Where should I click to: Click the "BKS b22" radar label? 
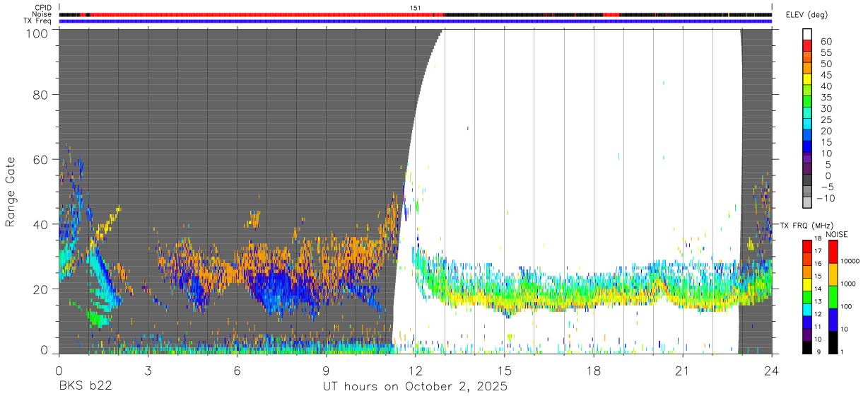[x=85, y=387]
